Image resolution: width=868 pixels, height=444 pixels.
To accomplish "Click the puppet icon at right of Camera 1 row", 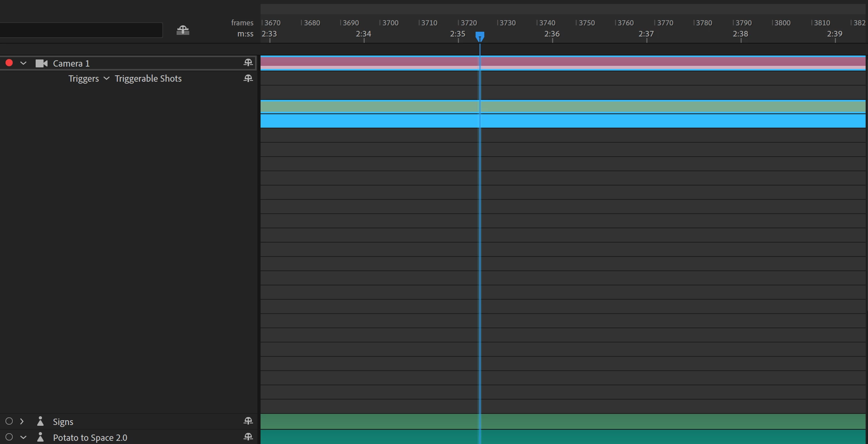I will (248, 63).
